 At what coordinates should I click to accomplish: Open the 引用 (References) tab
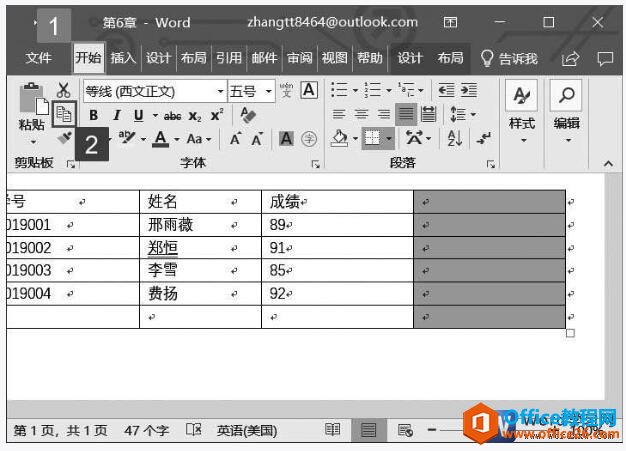(x=229, y=58)
